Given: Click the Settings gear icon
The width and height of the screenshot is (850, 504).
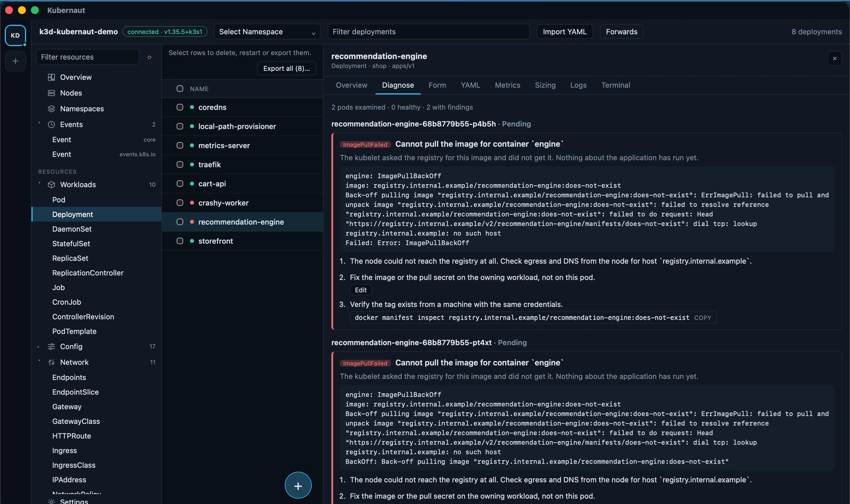Looking at the screenshot, I should (51, 501).
